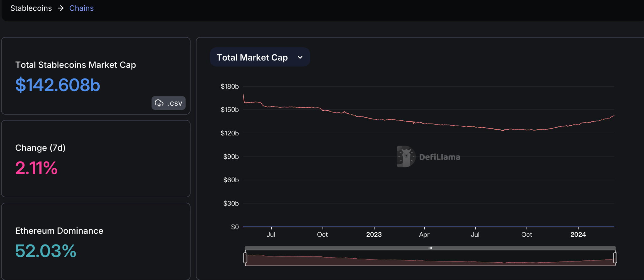Click the DefiLlama llama logo watermark
The width and height of the screenshot is (644, 280).
(x=406, y=156)
